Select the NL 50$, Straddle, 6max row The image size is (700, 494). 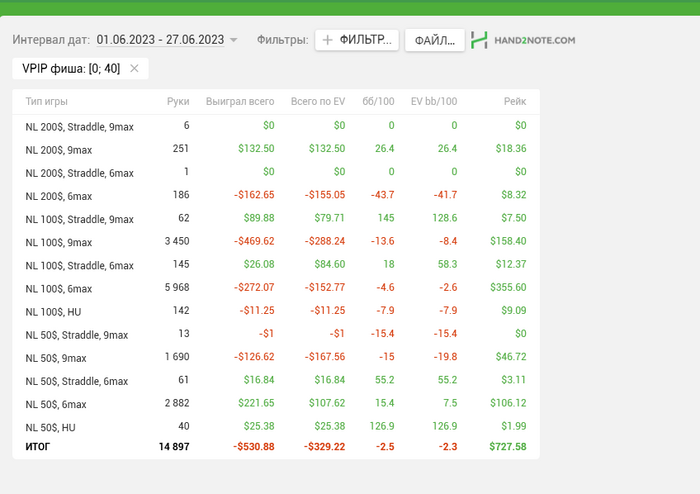coord(276,381)
